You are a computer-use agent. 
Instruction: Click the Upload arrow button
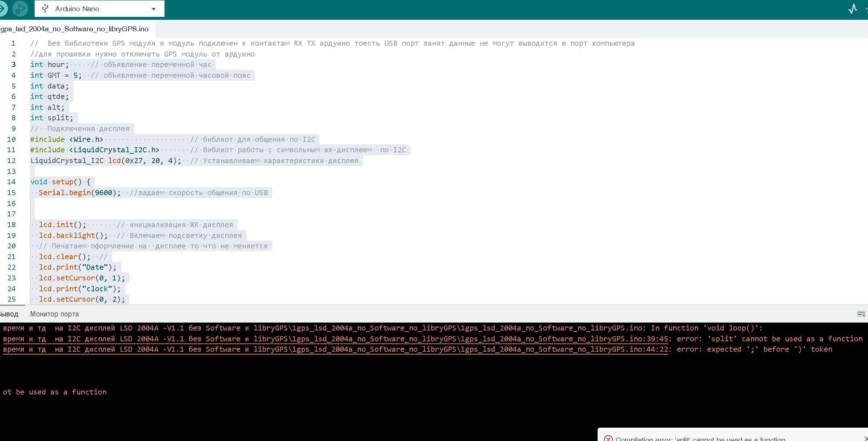click(2, 9)
